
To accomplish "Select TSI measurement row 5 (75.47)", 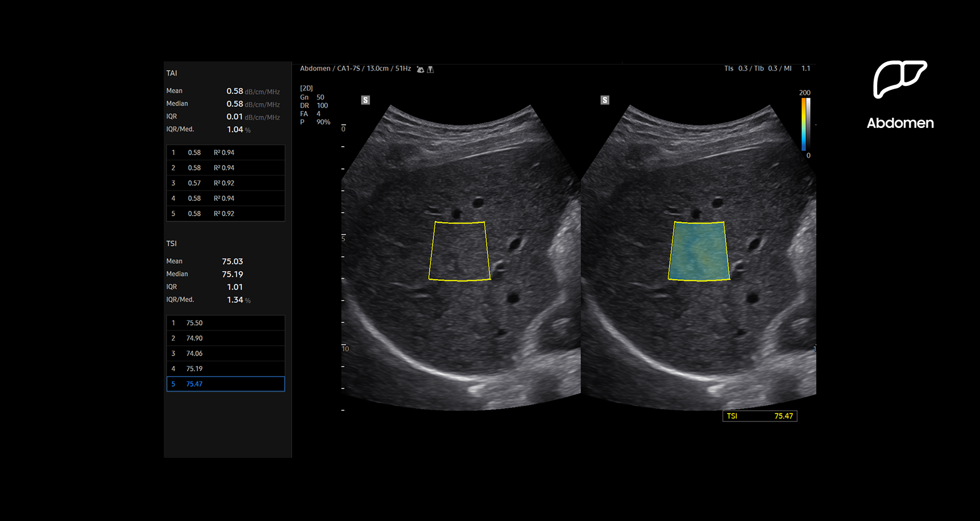I will point(226,384).
